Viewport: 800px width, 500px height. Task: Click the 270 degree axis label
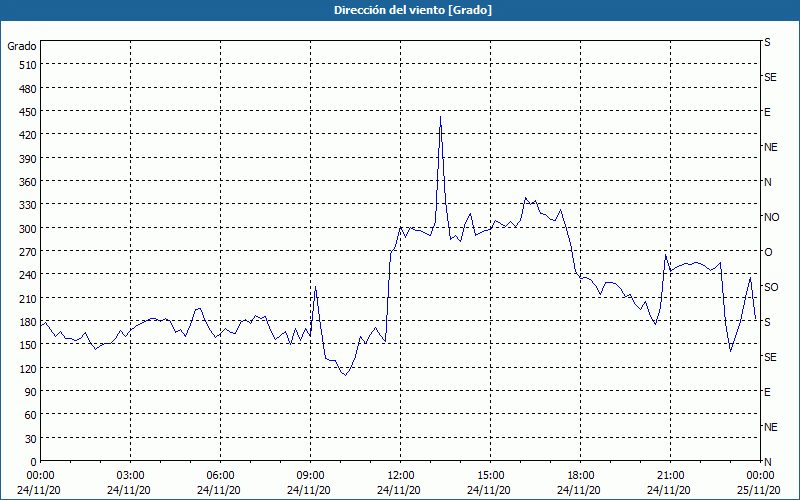coord(28,252)
